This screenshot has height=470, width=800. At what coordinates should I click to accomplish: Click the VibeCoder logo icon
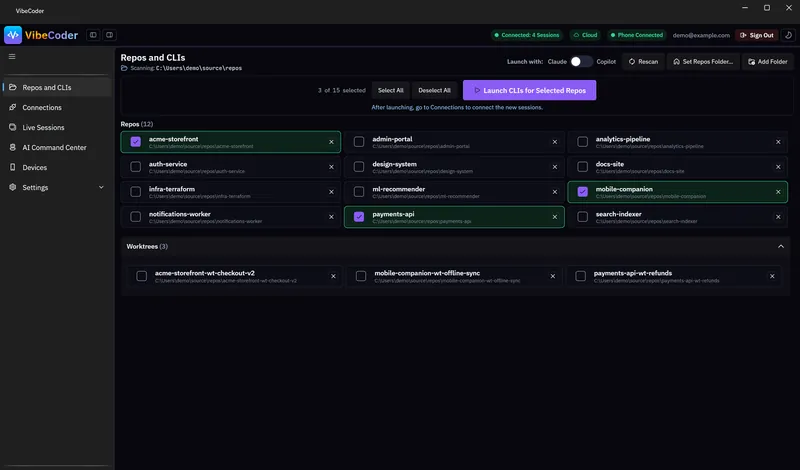point(13,35)
